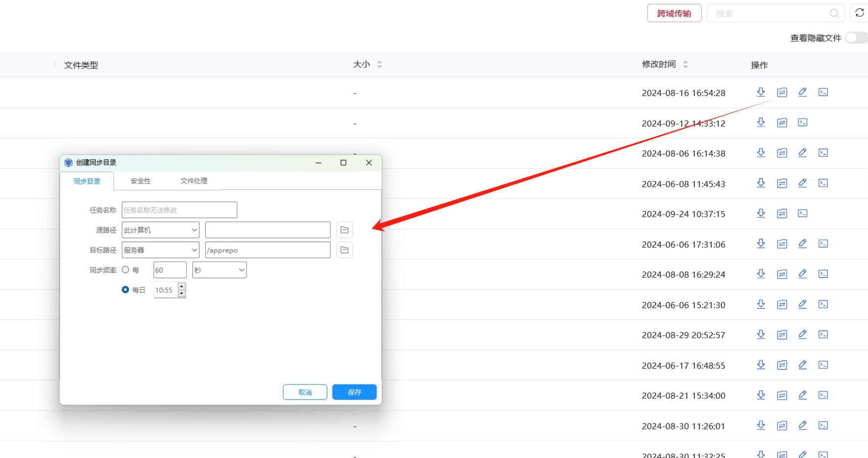Click the sync icon for the 2024-08-08 16:29:24 row
The height and width of the screenshot is (458, 868).
pos(782,274)
